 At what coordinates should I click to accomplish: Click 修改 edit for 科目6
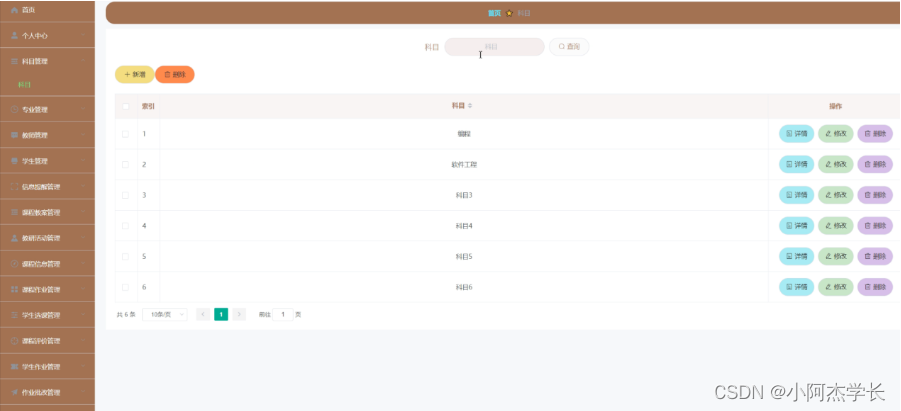pyautogui.click(x=835, y=287)
